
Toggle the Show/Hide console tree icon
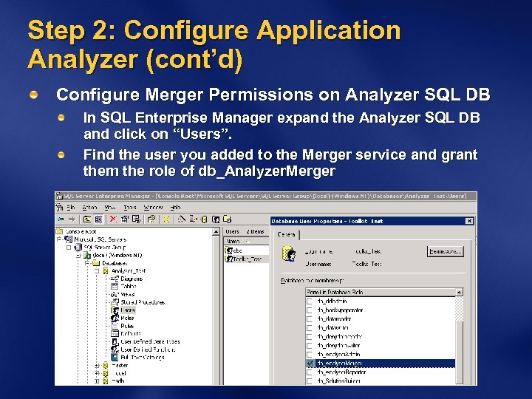click(x=98, y=219)
